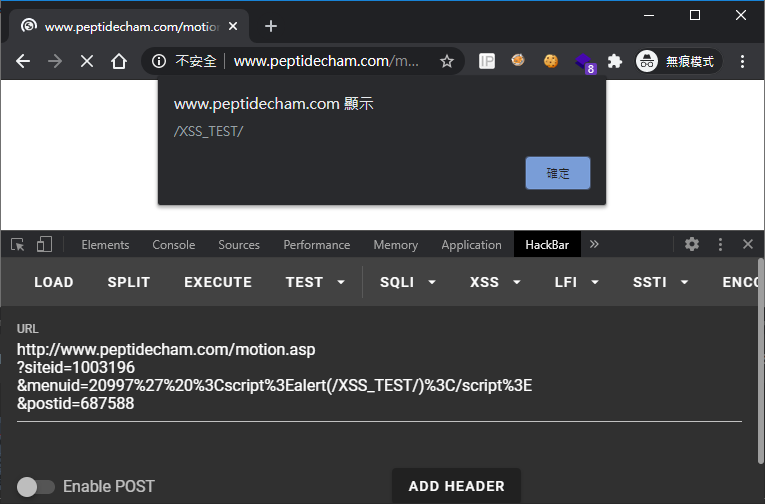The width and height of the screenshot is (765, 504).
Task: Select the peptidecham.com browser tab
Action: click(x=129, y=26)
